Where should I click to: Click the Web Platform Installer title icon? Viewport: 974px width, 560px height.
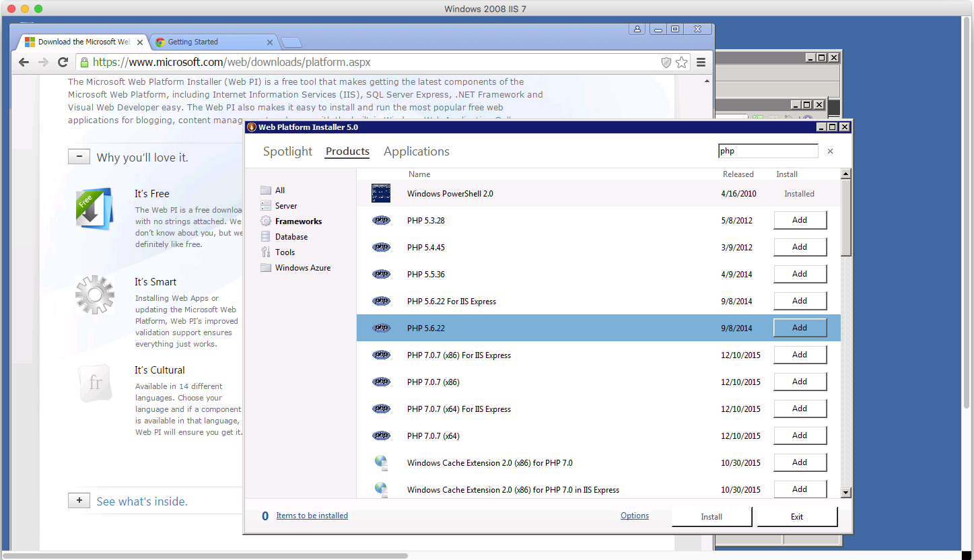point(252,127)
